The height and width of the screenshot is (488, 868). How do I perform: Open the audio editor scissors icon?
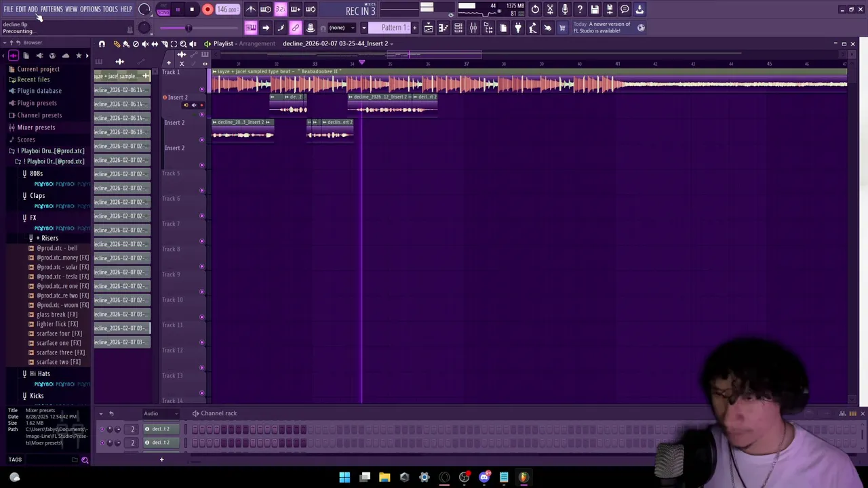pyautogui.click(x=550, y=9)
